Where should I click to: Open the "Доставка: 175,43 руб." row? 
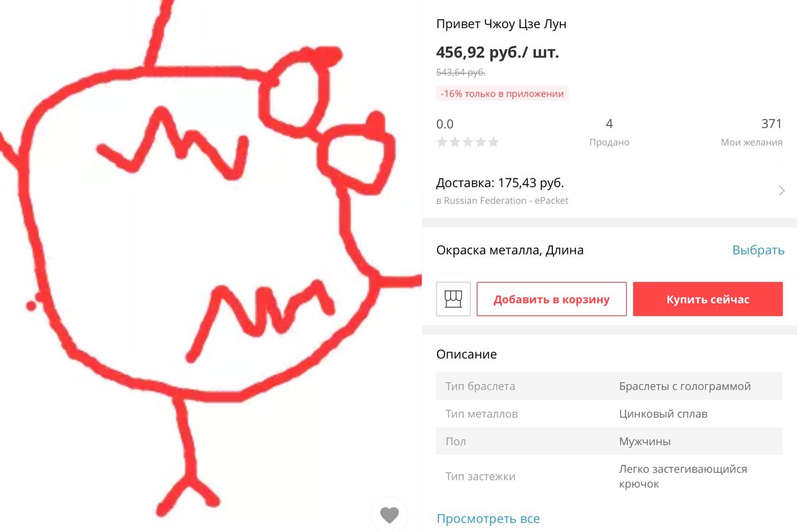(x=610, y=190)
